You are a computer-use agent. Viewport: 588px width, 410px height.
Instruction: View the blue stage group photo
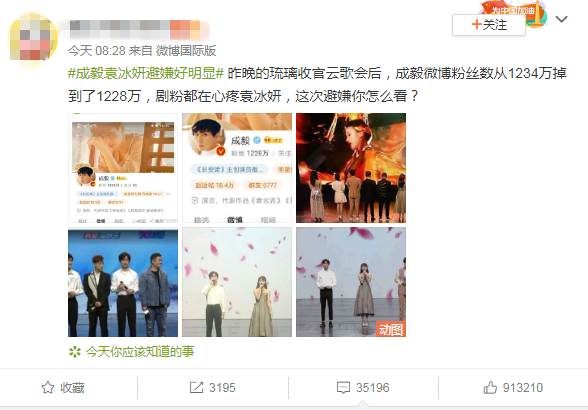123,282
